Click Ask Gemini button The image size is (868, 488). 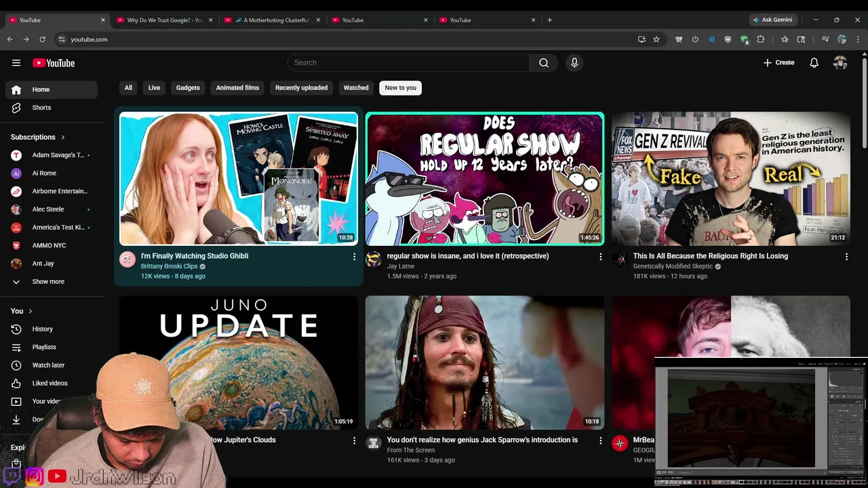pyautogui.click(x=772, y=20)
